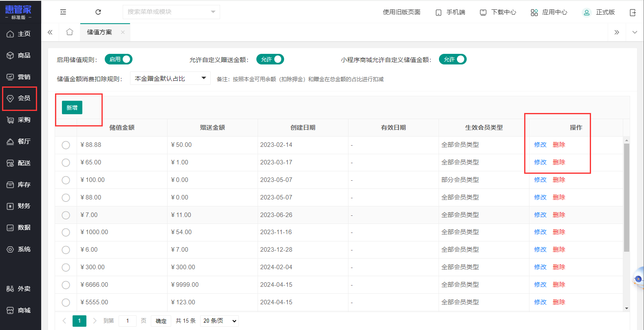Click the page number jump input field
Screen dimensions: 644x330
(128, 321)
